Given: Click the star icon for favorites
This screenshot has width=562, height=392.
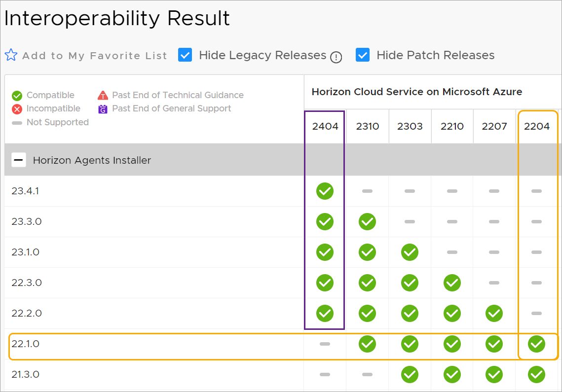Looking at the screenshot, I should [x=11, y=55].
